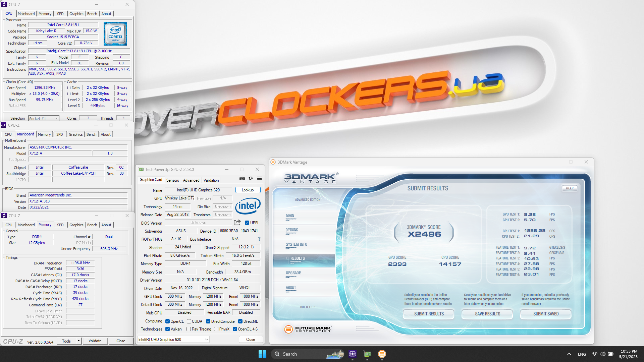The image size is (644, 362).
Task: Click the Validate button in CPU-Z
Action: pyautogui.click(x=95, y=341)
